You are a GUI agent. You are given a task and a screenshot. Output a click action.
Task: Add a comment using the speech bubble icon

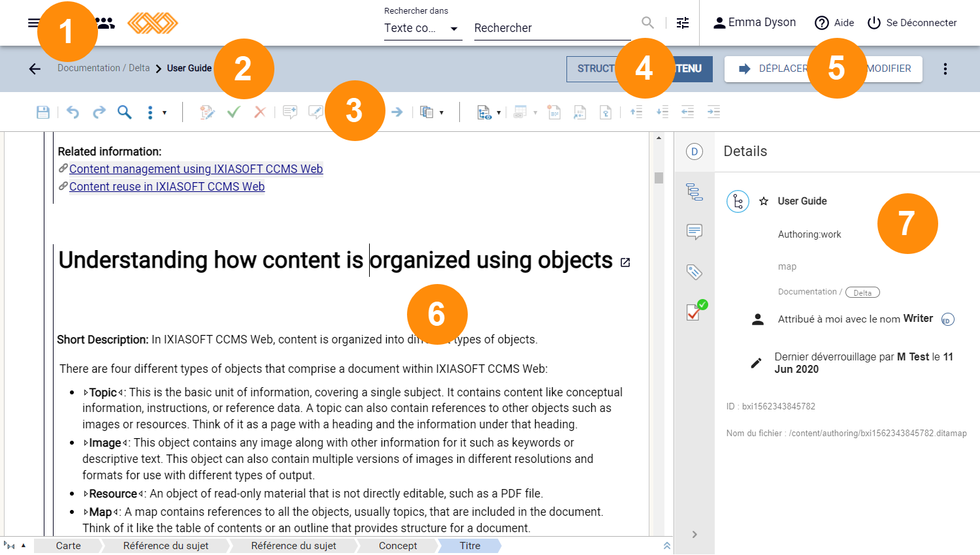coord(290,112)
